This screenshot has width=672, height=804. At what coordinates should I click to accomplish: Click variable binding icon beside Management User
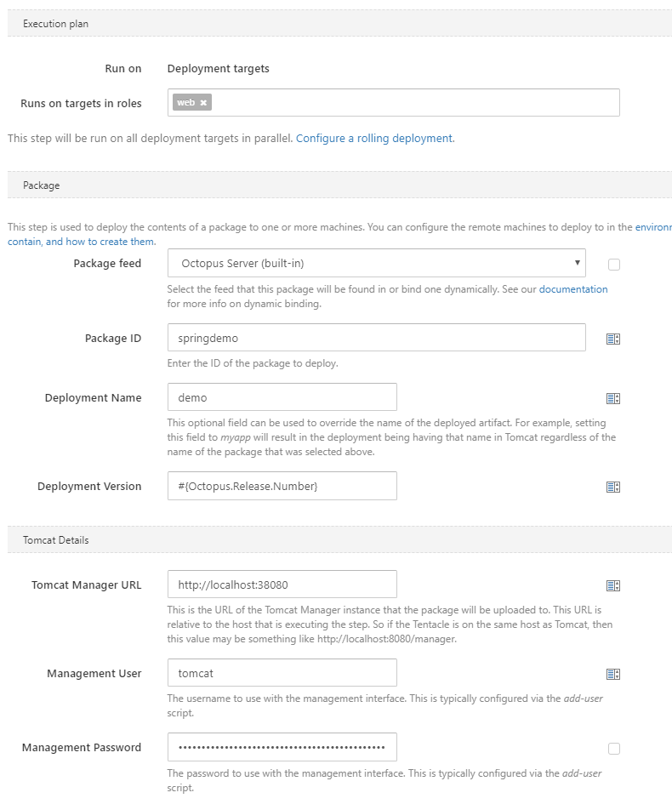[x=612, y=674]
